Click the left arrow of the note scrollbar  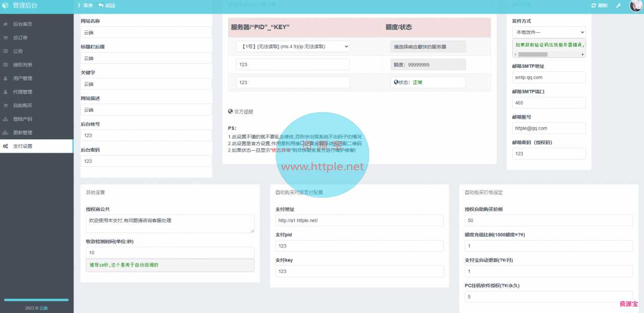tap(515, 54)
